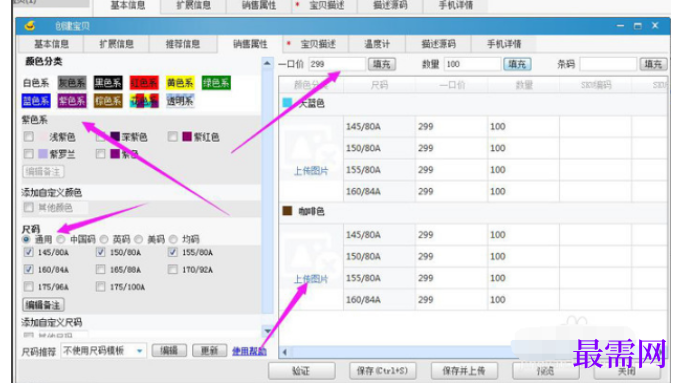Viewport: 685px width, 385px height.
Task: Check the 深紫色 color checkbox
Action: click(100, 137)
